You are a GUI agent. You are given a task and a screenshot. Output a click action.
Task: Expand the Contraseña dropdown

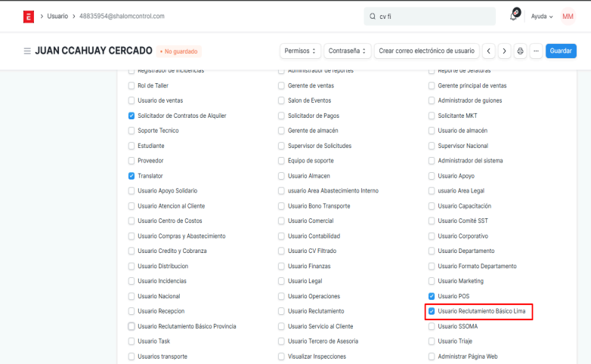click(348, 51)
